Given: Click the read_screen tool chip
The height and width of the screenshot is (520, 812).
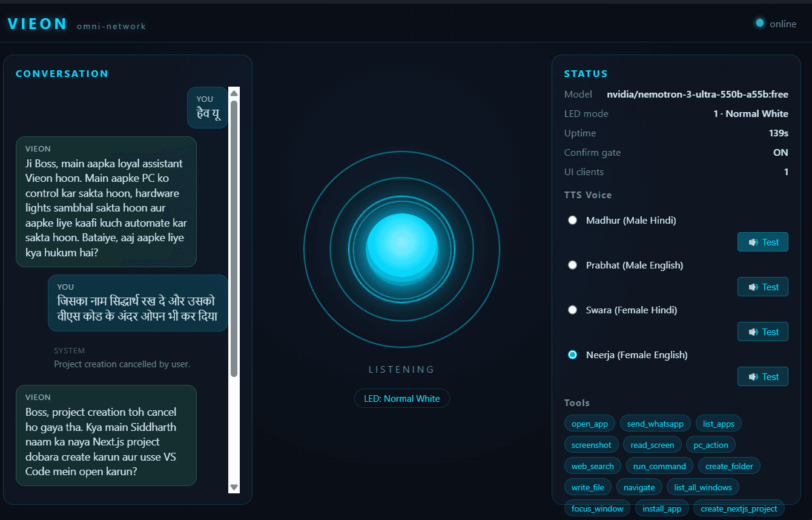Looking at the screenshot, I should click(652, 445).
